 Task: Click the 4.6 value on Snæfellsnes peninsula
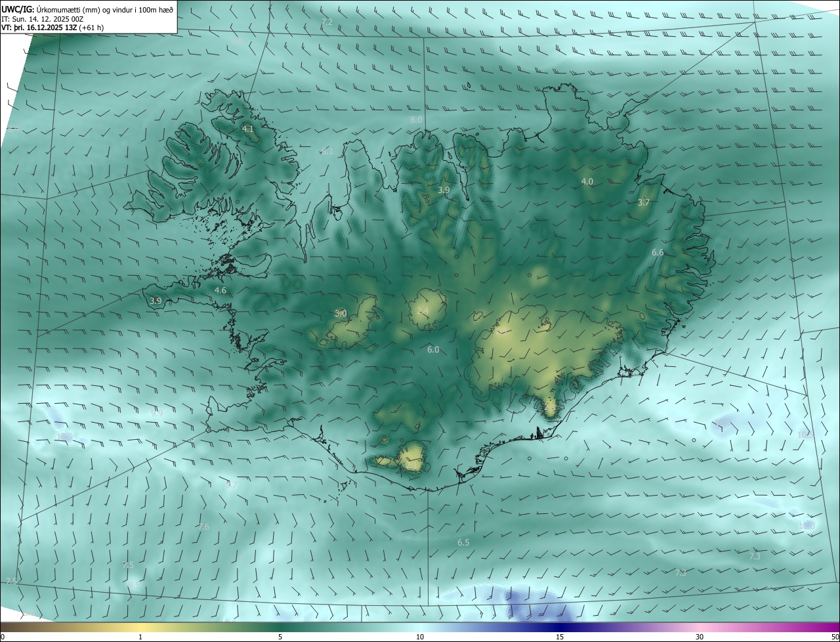tap(220, 290)
